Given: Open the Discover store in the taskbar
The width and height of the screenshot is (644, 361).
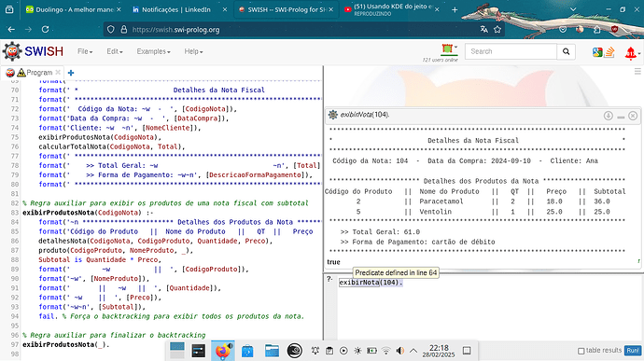Looking at the screenshot, I should click(x=247, y=351).
